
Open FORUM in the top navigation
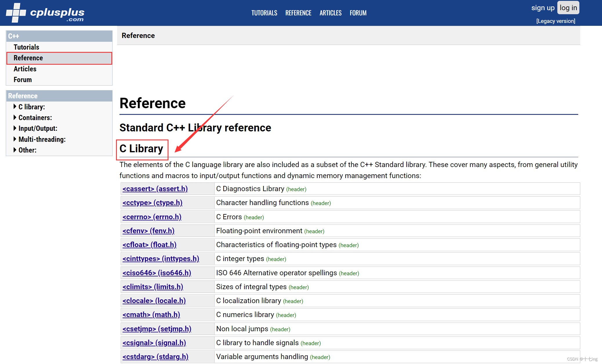tap(358, 13)
